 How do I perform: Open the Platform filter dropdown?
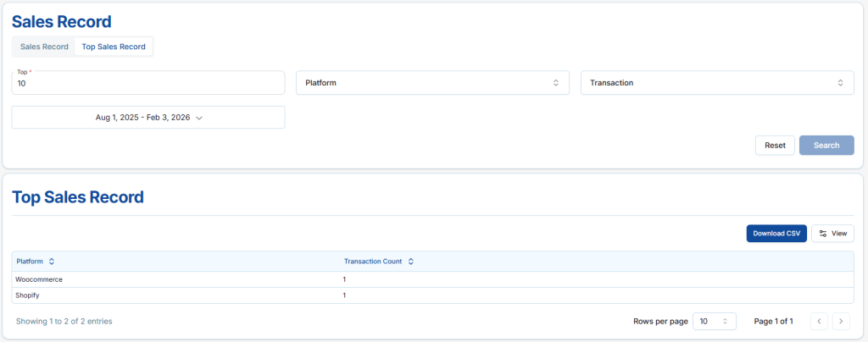coord(432,83)
